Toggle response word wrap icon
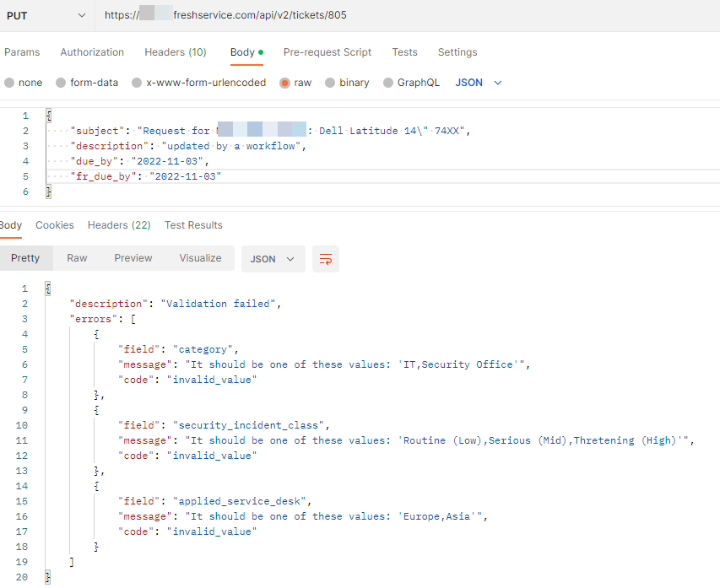720x588 pixels. pos(326,259)
